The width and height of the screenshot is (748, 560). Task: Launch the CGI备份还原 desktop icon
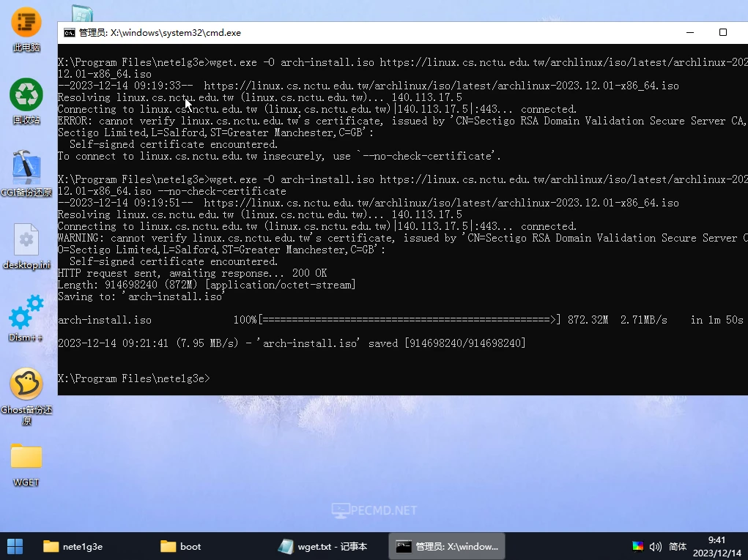pyautogui.click(x=26, y=173)
